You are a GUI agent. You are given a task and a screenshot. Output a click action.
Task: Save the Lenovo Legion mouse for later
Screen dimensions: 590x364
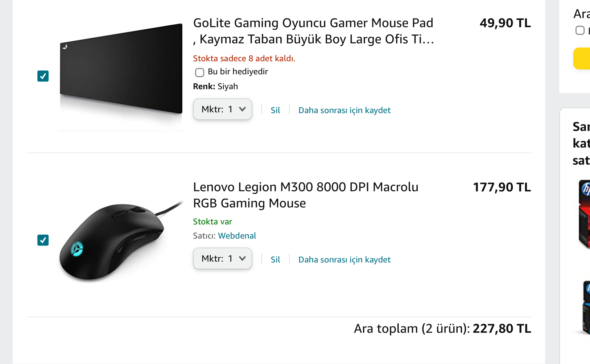point(344,260)
